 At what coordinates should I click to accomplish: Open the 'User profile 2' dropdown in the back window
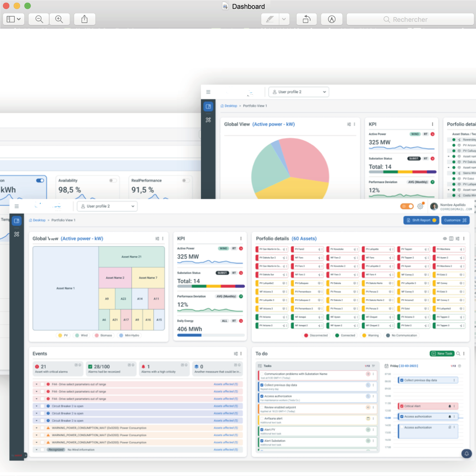(x=299, y=92)
